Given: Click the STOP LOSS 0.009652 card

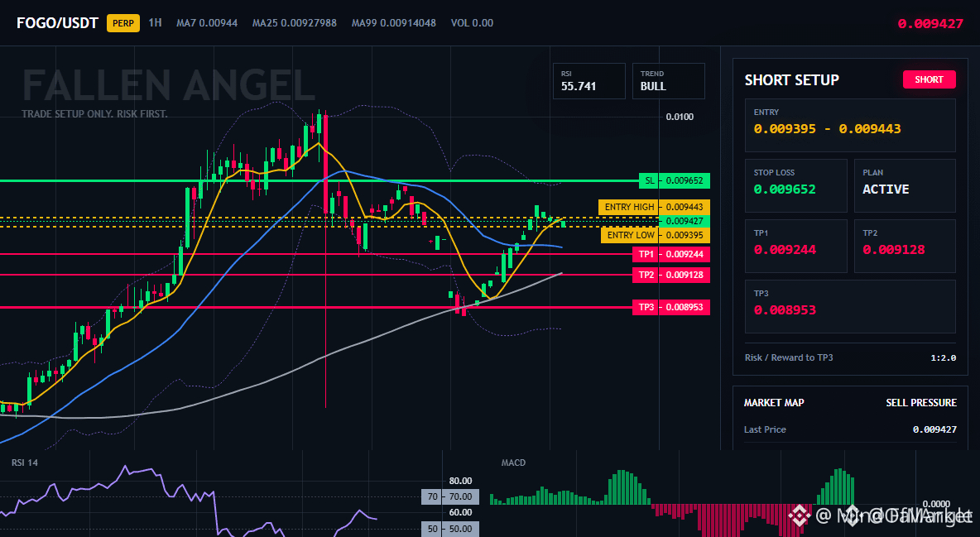Looking at the screenshot, I should pyautogui.click(x=795, y=185).
